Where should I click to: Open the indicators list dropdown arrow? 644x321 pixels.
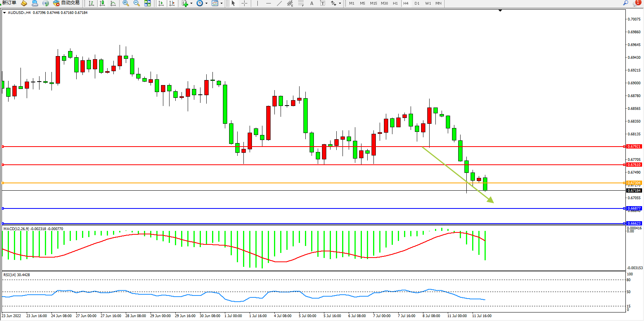pyautogui.click(x=191, y=3)
